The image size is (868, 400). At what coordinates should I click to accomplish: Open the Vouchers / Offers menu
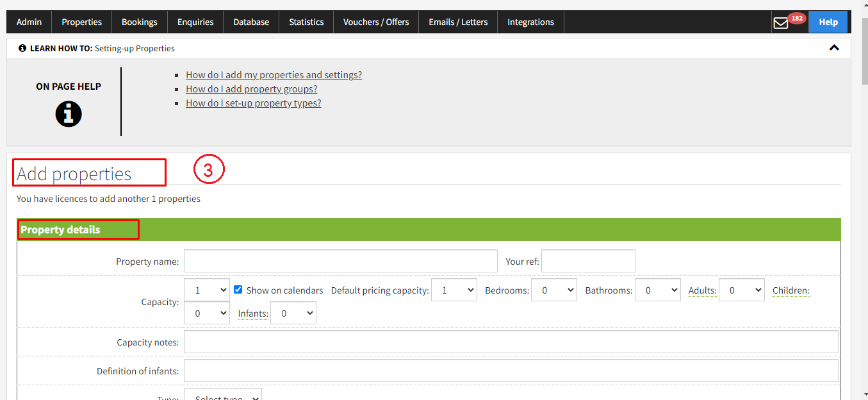coord(376,22)
